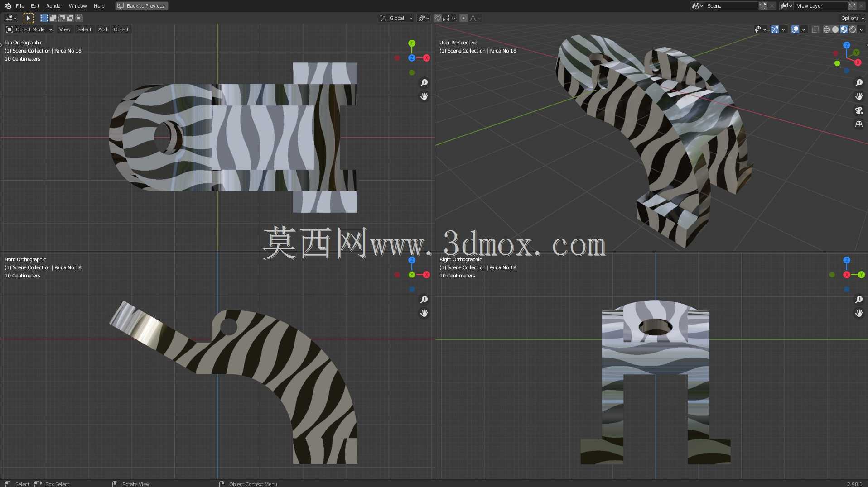Image resolution: width=868 pixels, height=487 pixels.
Task: Click pan hand in Top Orthographic view
Action: (x=424, y=96)
